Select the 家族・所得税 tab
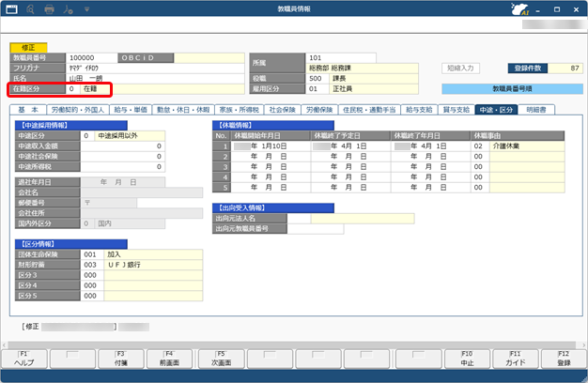 239,110
